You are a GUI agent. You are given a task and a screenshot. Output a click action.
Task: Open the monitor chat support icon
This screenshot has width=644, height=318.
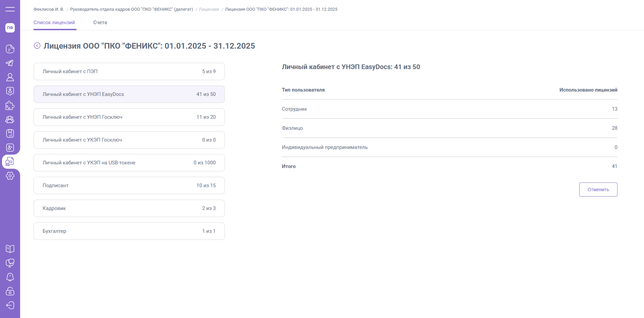[10, 263]
